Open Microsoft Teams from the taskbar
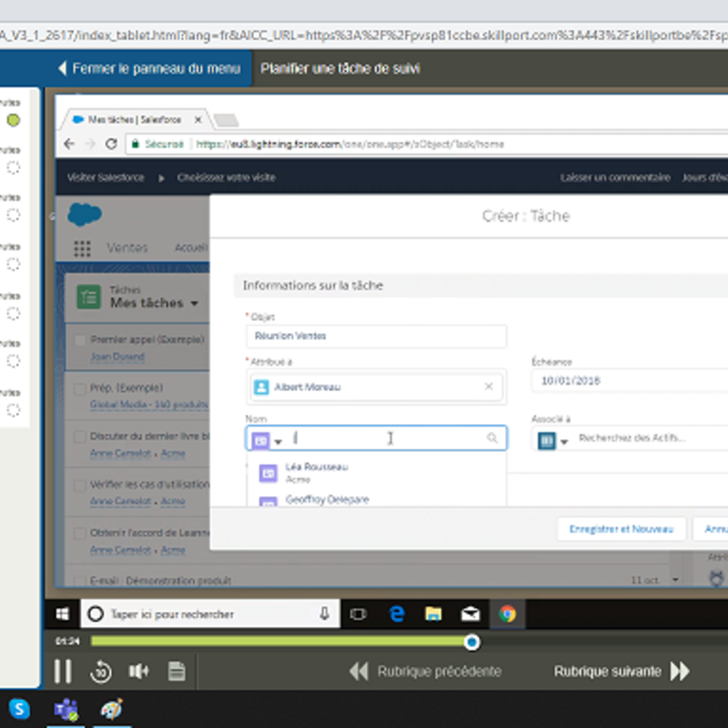 coord(66,710)
